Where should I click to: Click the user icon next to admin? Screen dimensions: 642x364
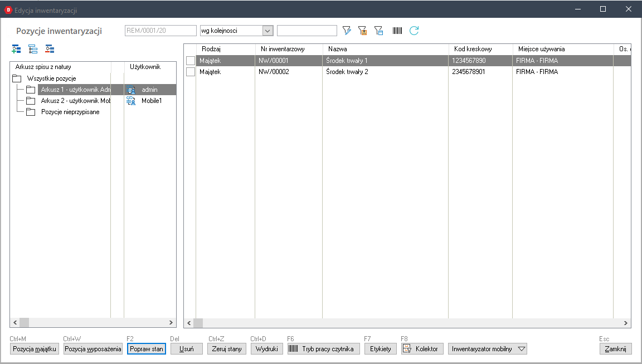[131, 90]
